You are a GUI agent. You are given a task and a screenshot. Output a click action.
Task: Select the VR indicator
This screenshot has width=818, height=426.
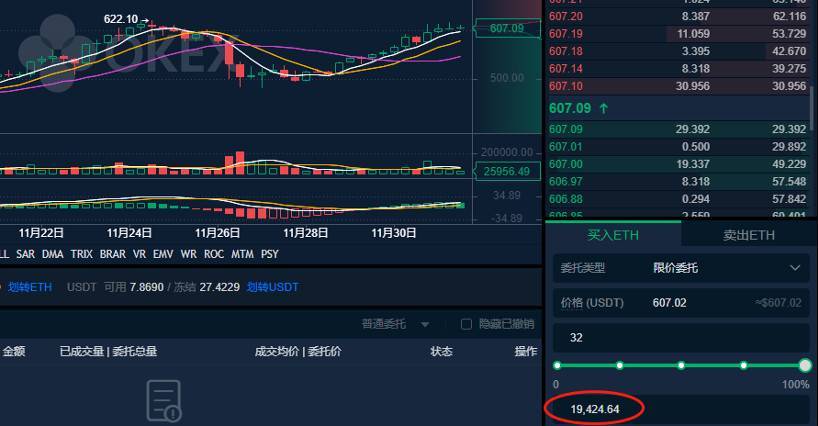coord(139,254)
